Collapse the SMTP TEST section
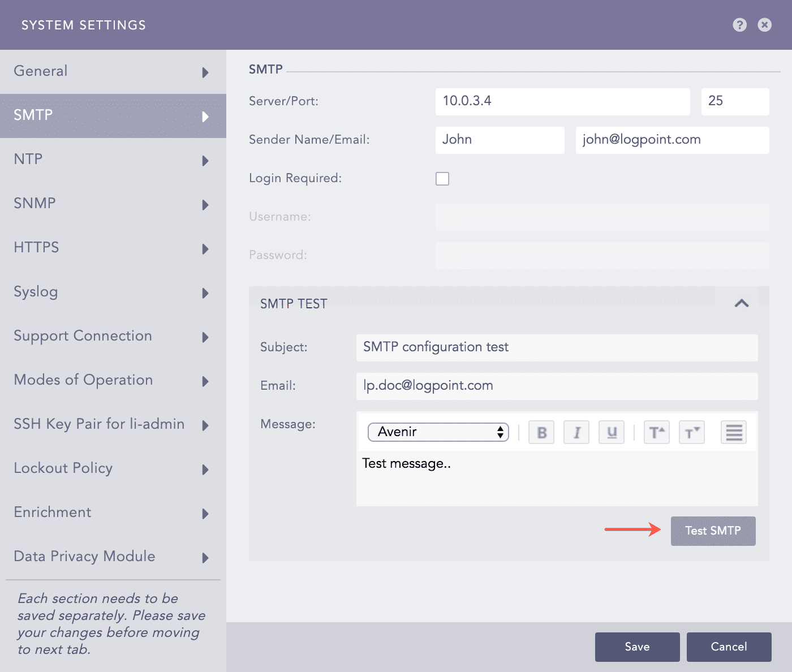Viewport: 792px width, 672px height. [x=742, y=303]
